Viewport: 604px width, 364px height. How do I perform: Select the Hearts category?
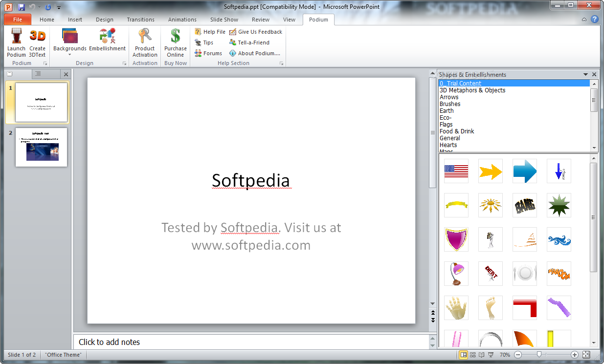point(515,145)
